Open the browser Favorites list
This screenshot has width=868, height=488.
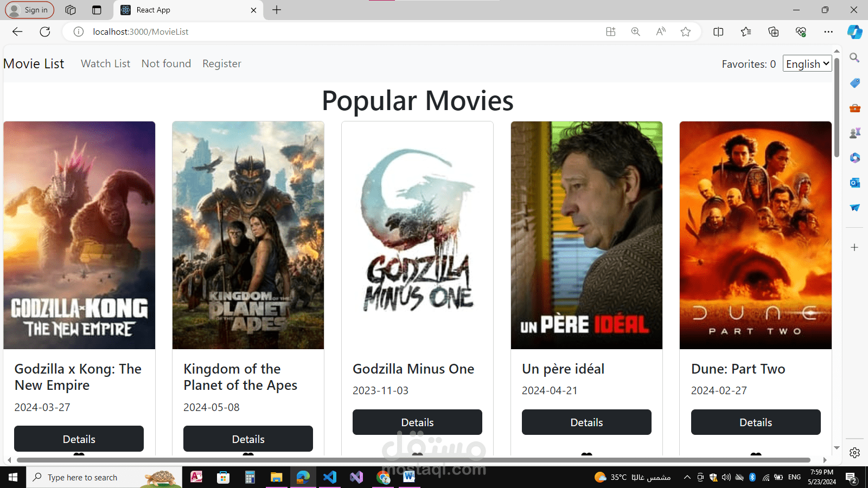click(x=746, y=31)
